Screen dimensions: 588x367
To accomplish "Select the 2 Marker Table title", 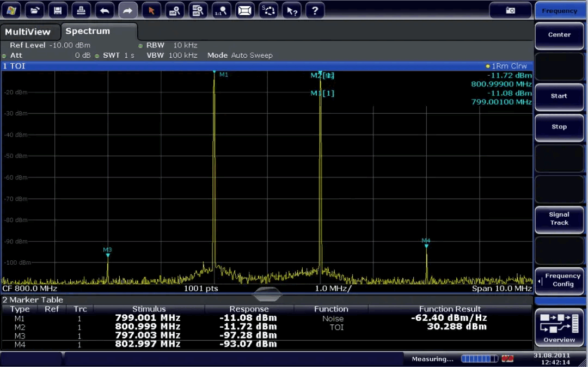I will pos(33,299).
